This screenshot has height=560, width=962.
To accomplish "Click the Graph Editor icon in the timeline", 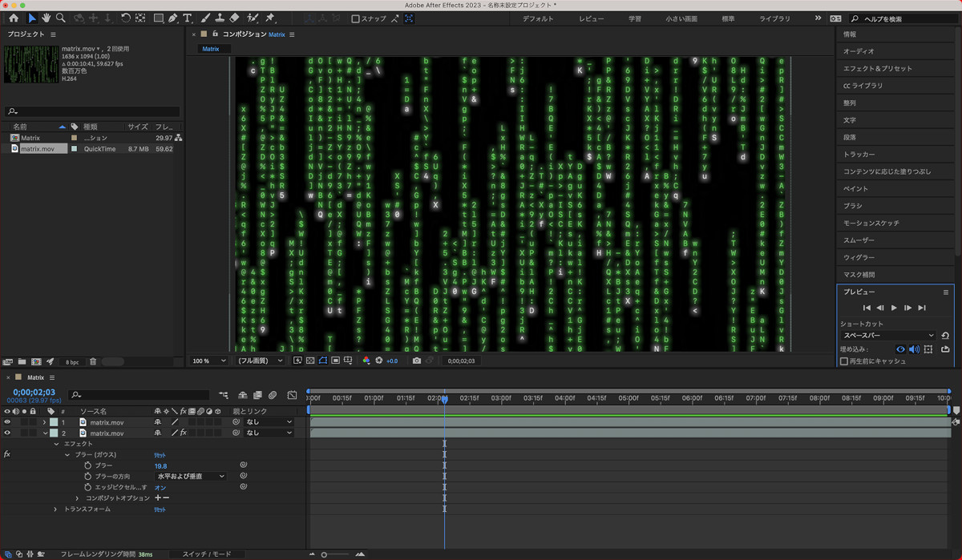I will (x=292, y=395).
